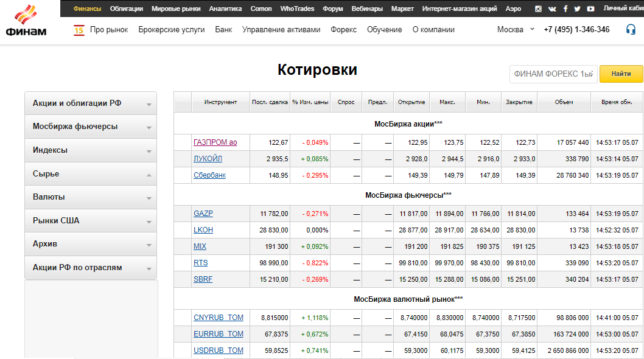
Task: Open RTS futures link
Action: (x=201, y=263)
